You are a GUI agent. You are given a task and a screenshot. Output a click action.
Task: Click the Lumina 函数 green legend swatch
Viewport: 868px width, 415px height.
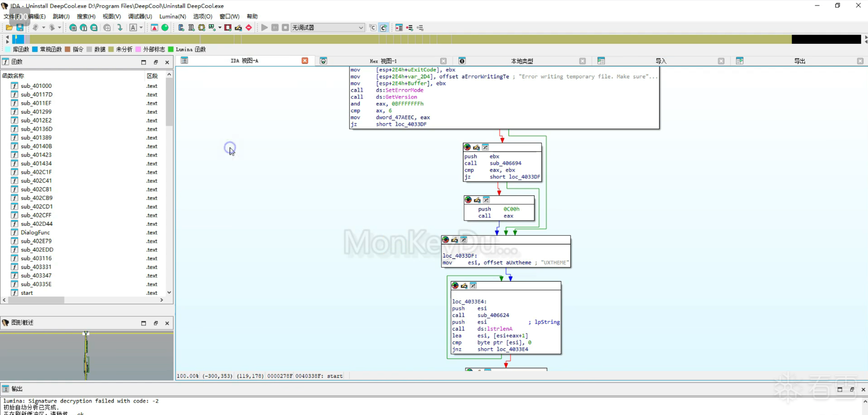point(170,49)
